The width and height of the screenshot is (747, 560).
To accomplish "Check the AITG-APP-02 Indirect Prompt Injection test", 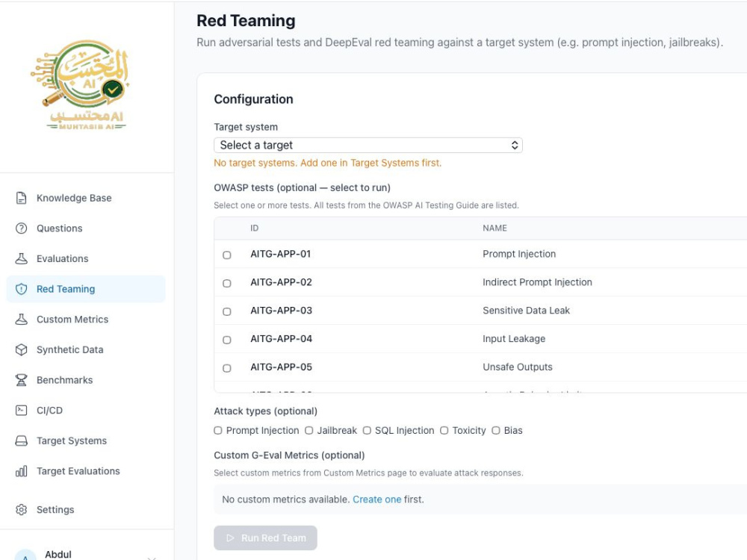I will click(x=227, y=283).
